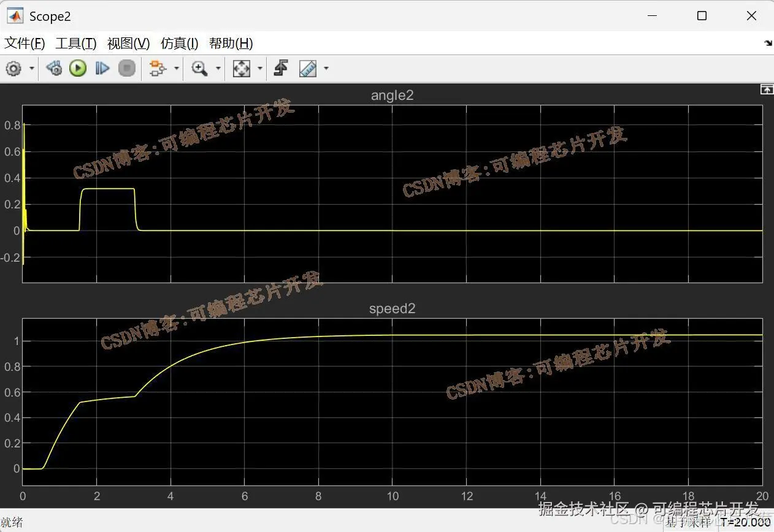
Task: Open the triggers toolbar icon
Action: [281, 69]
